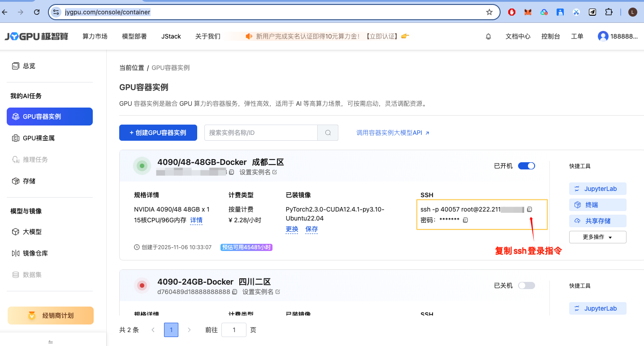This screenshot has width=644, height=346.
Task: Click 创建GPU容器实例 button
Action: click(x=158, y=133)
